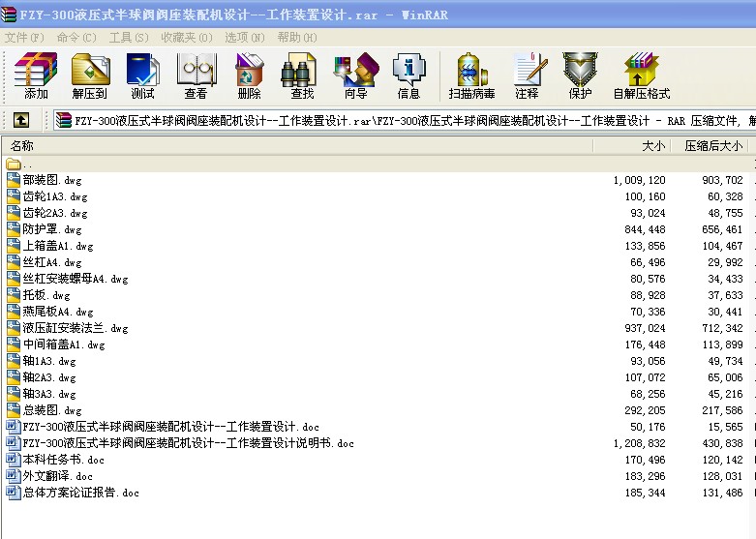The width and height of the screenshot is (756, 539).
Task: Click packed size value 131,486
Action: click(722, 493)
